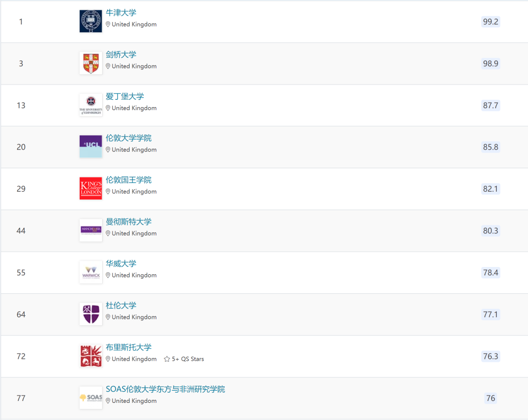Click the SOAS yellow tree logo

click(x=90, y=398)
